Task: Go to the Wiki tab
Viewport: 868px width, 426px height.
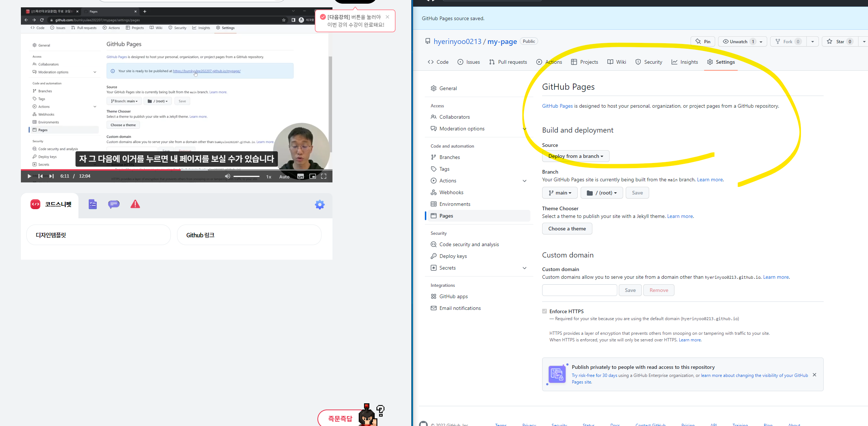Action: tap(617, 62)
